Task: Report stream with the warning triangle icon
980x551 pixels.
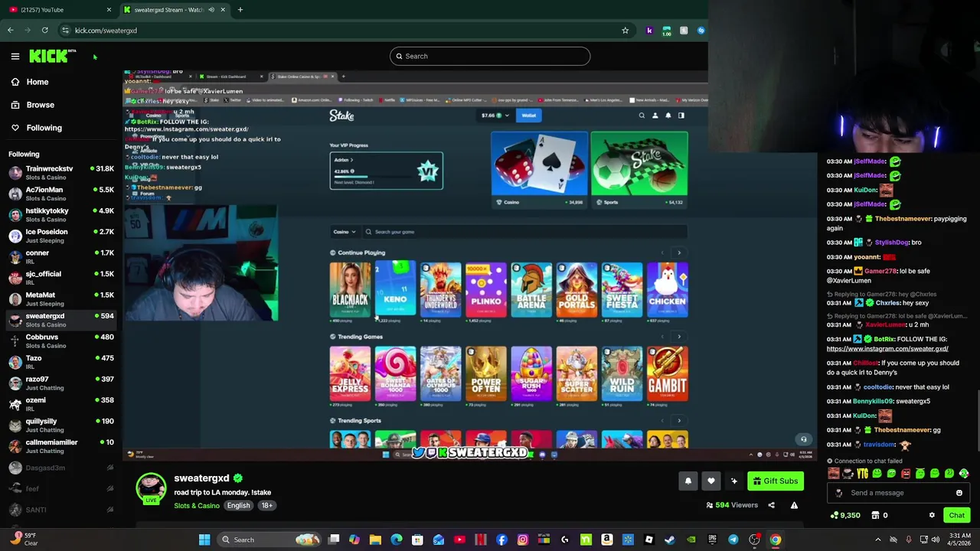Action: coord(794,505)
